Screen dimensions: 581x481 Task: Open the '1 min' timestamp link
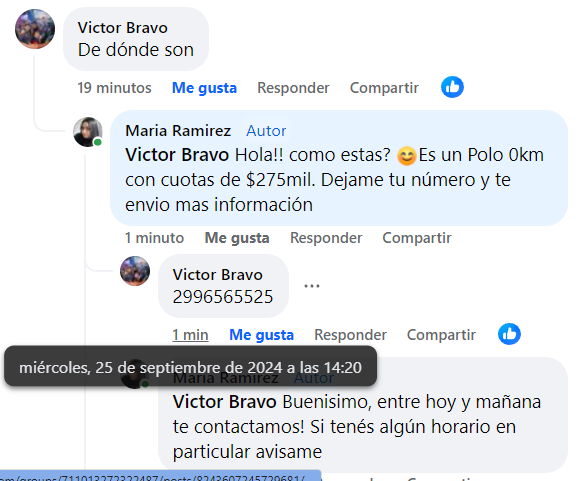(190, 335)
